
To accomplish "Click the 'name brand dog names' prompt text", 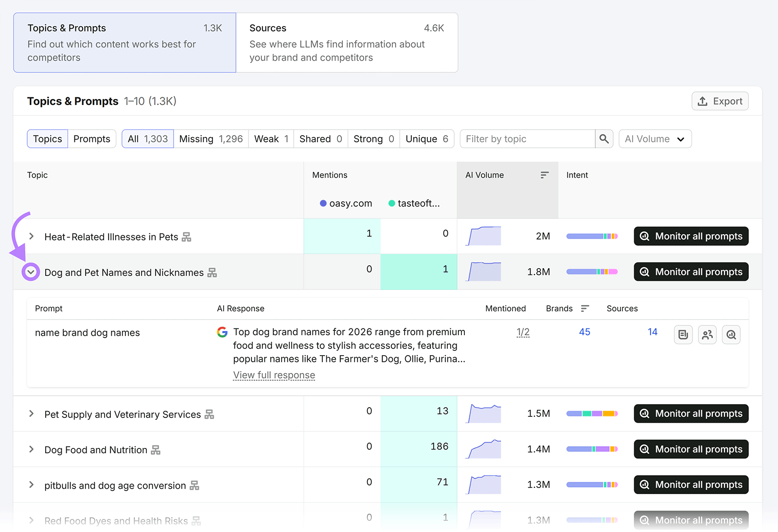I will [x=88, y=333].
